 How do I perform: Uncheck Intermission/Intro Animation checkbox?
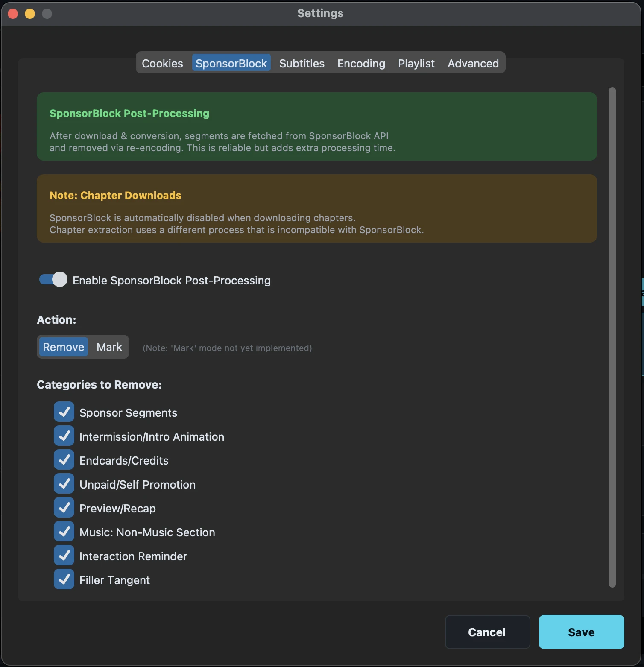coord(64,436)
